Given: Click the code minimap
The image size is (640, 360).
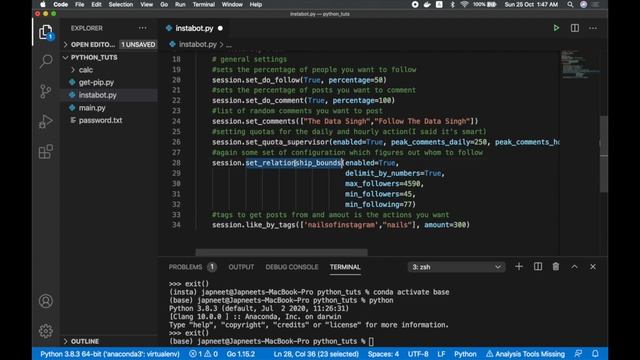Looking at the screenshot, I should pos(580,64).
